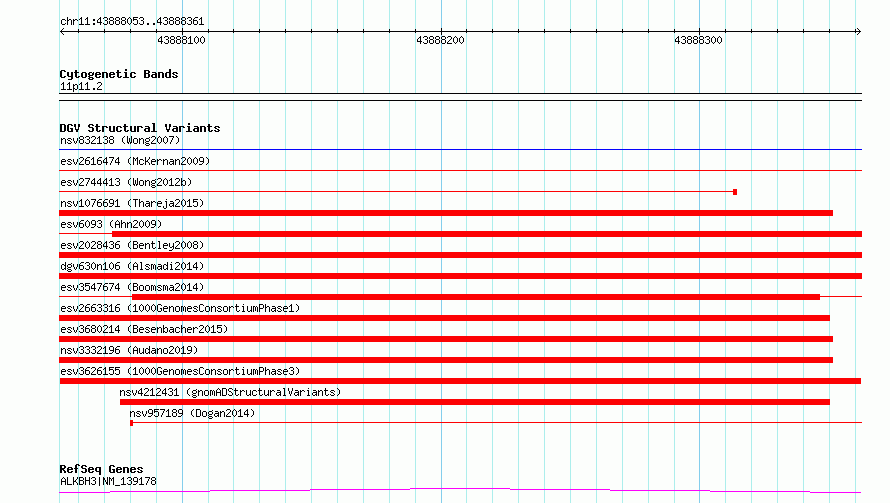The image size is (890, 503).
Task: Open variant esv2663316 (1000GenomesConsortiumPhase1) label
Action: tap(180, 308)
